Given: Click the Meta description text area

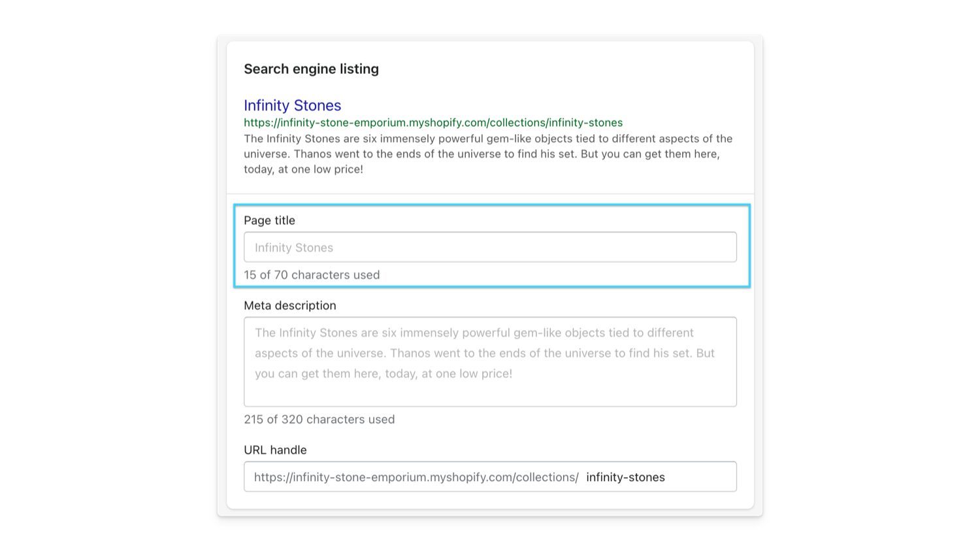Looking at the screenshot, I should click(x=490, y=361).
